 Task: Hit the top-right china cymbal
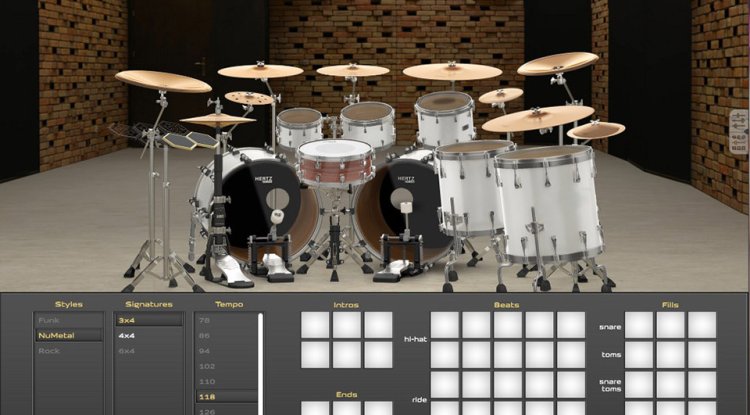(x=558, y=63)
